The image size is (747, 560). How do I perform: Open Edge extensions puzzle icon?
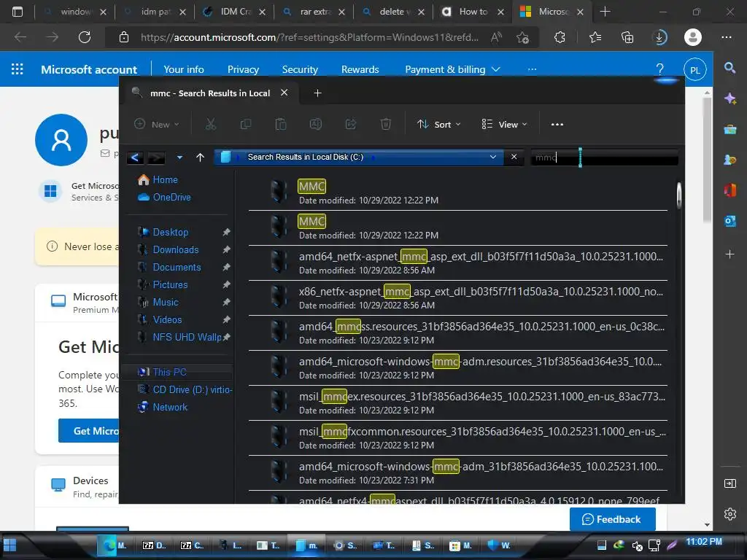[560, 37]
